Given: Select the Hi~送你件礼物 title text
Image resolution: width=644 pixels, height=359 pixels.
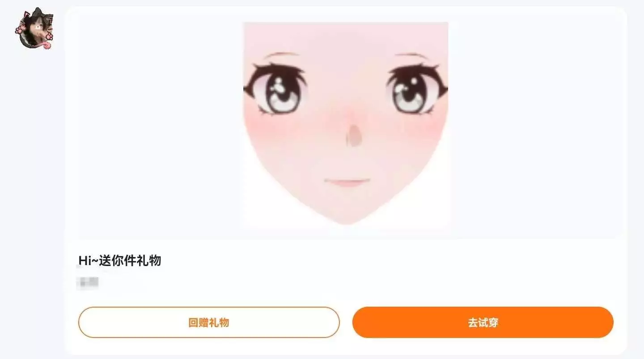Looking at the screenshot, I should (x=120, y=260).
